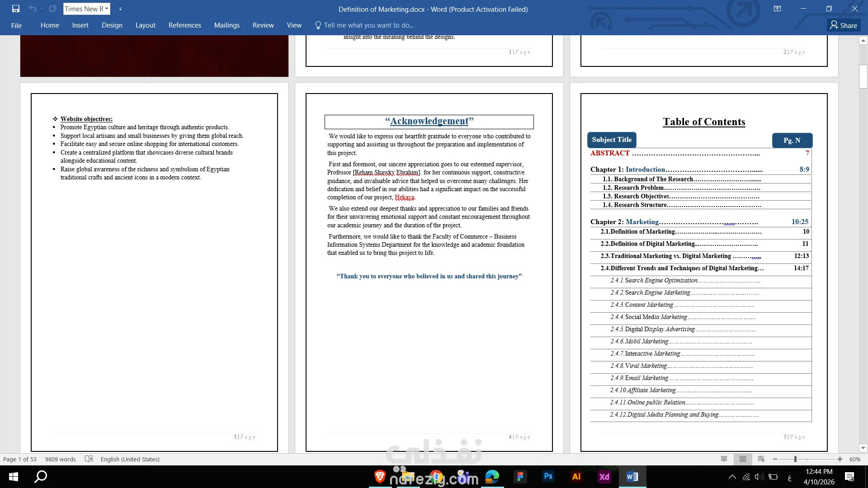The height and width of the screenshot is (488, 868).
Task: Click the Tell me what you want to do box
Action: point(364,25)
